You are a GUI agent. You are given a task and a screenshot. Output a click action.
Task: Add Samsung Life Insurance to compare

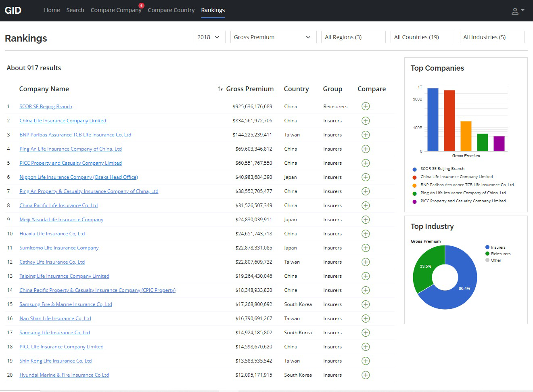coord(366,332)
